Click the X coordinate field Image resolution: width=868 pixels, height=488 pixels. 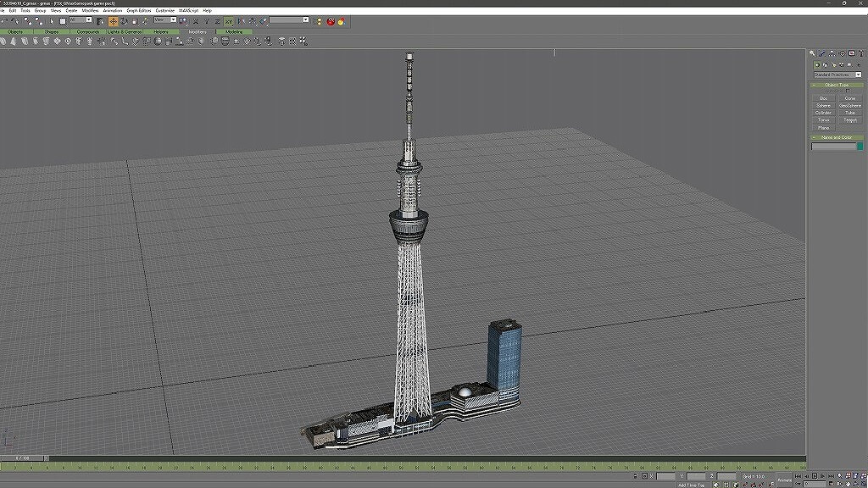click(x=666, y=476)
